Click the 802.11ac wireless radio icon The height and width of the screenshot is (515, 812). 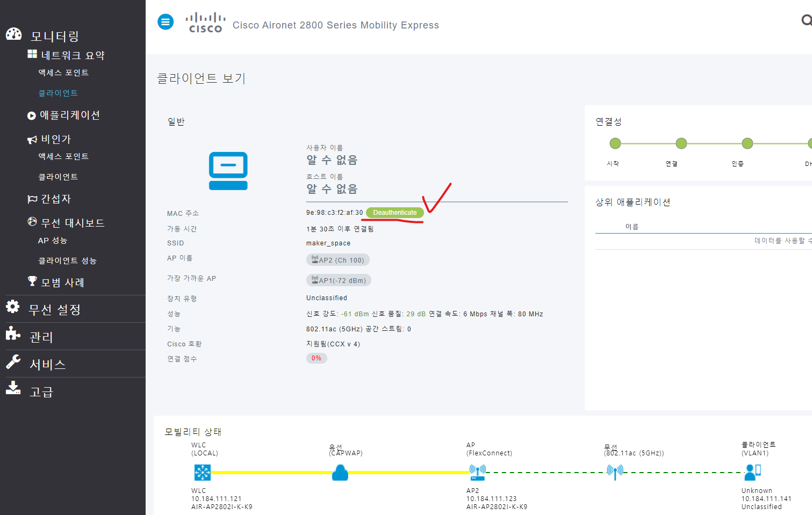615,472
